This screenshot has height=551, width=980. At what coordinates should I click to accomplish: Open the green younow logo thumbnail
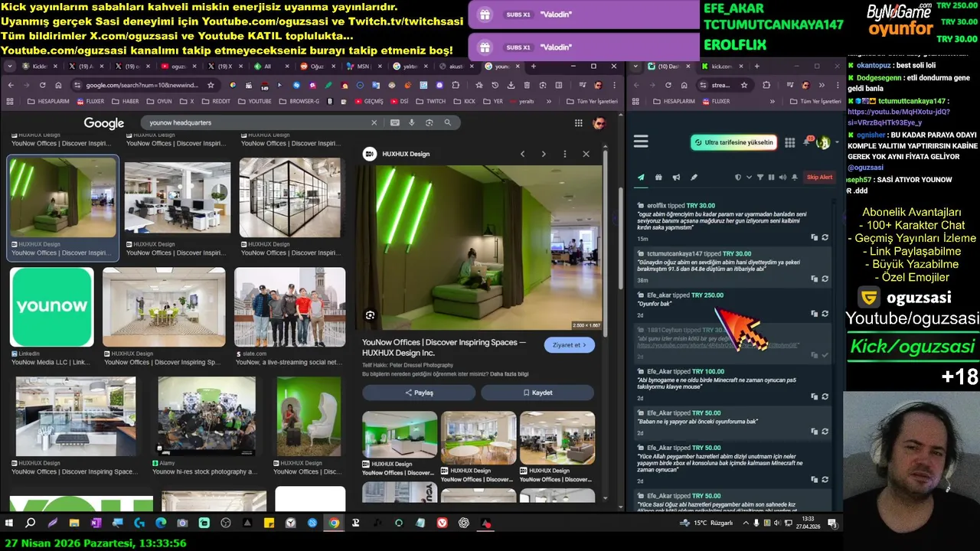pos(52,307)
